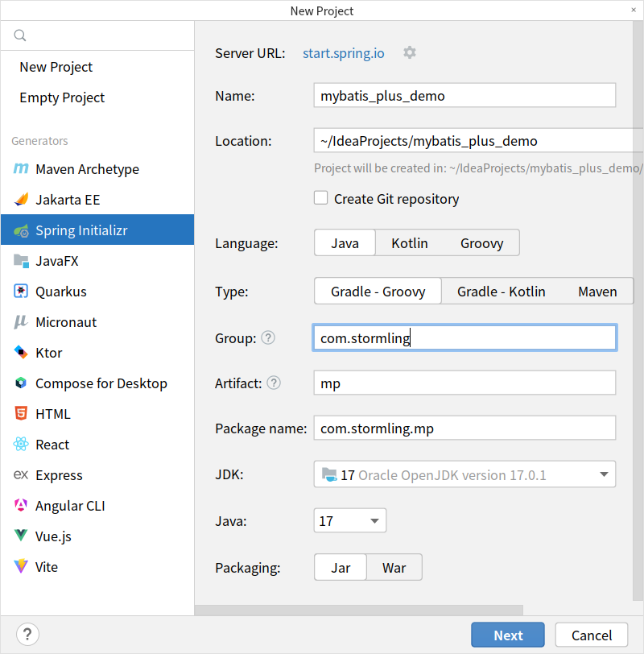Image resolution: width=644 pixels, height=654 pixels.
Task: Select New Project in sidebar
Action: click(x=97, y=67)
